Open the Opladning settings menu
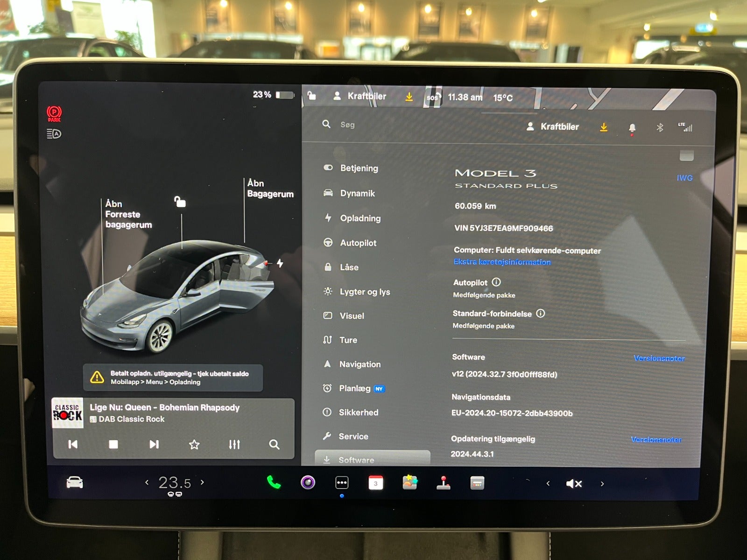This screenshot has width=747, height=560. tap(352, 218)
